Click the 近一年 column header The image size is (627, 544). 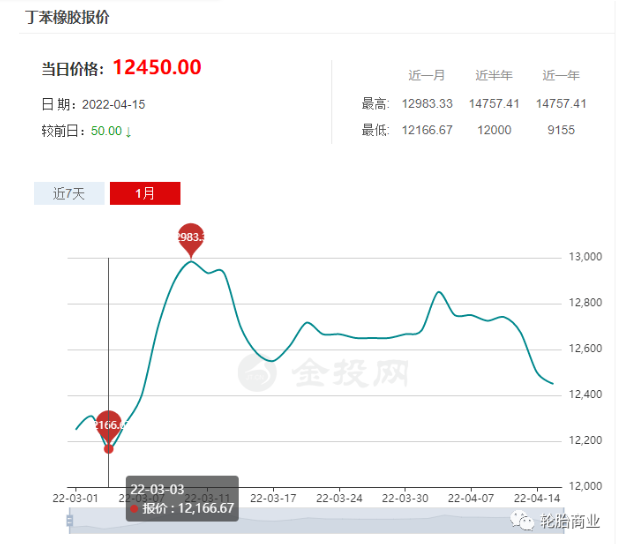point(561,75)
